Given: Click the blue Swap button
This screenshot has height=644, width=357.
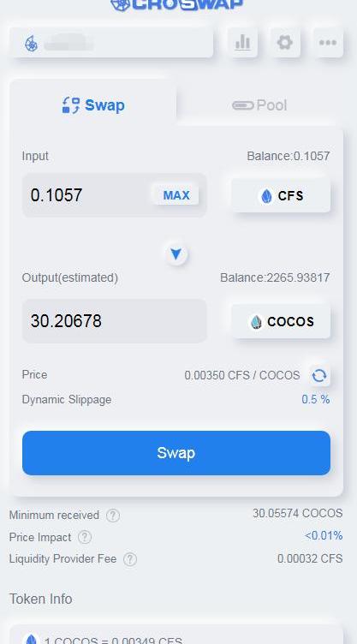Looking at the screenshot, I should (x=176, y=453).
